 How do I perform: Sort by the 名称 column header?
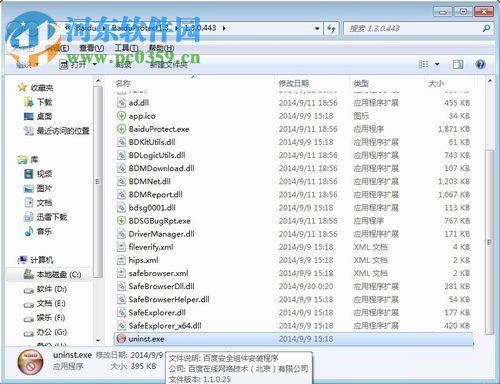click(123, 83)
